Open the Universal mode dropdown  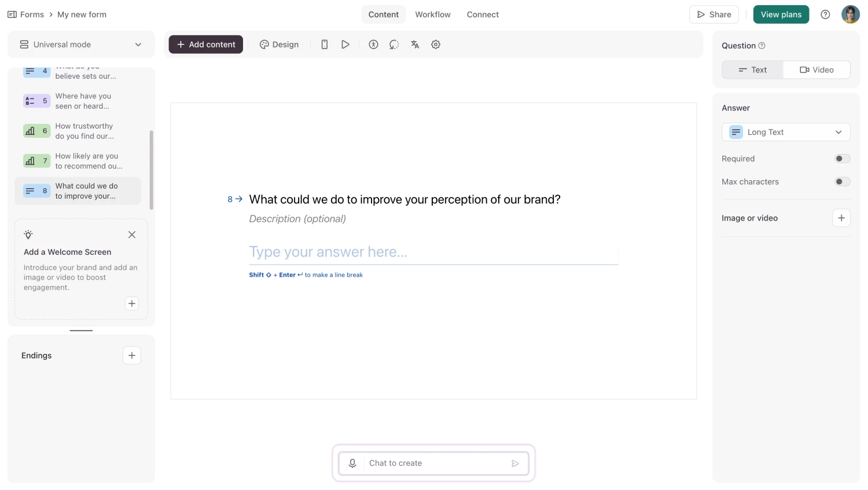pyautogui.click(x=81, y=44)
